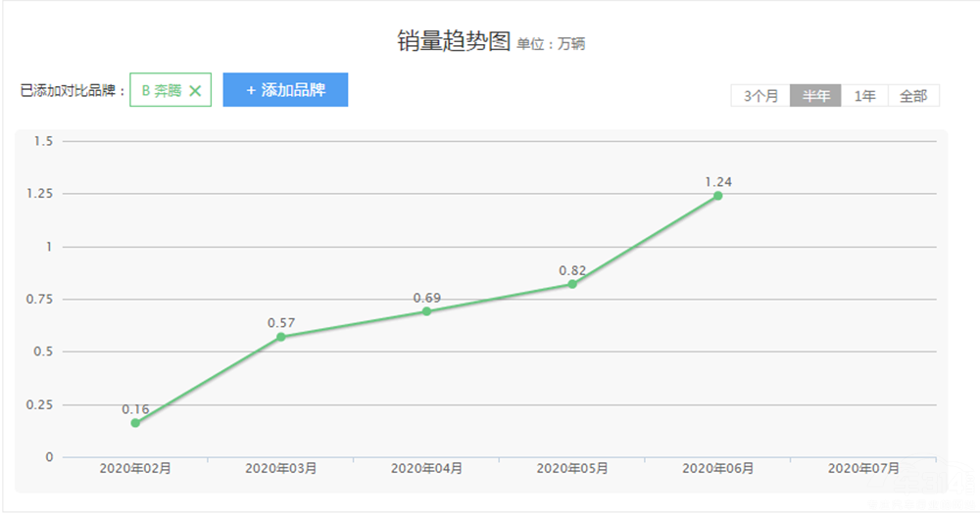Click the 0.16 data point marker
The image size is (980, 516).
click(135, 423)
